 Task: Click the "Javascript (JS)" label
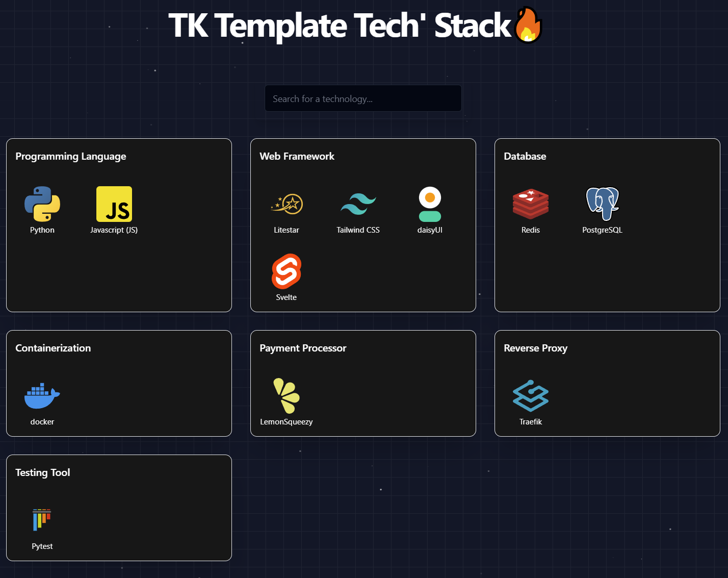114,230
